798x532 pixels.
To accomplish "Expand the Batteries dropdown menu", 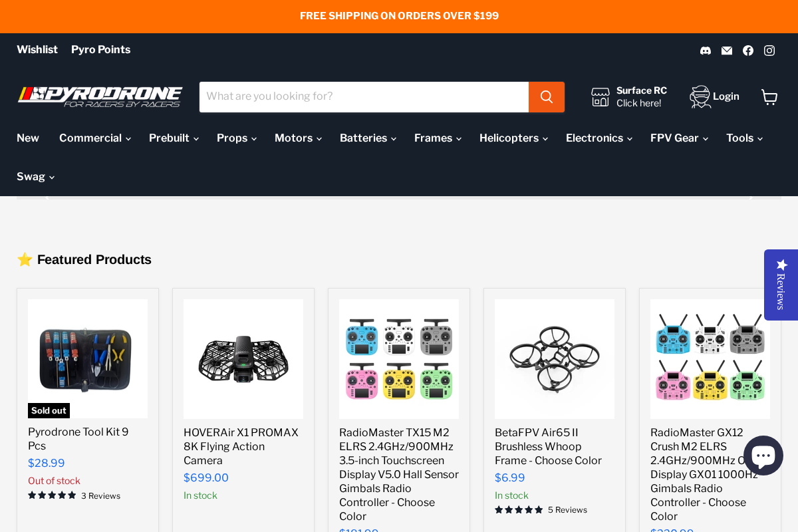I will 368,138.
